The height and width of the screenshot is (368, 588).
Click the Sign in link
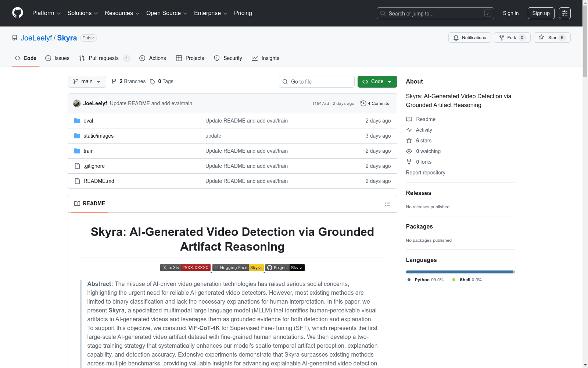511,13
